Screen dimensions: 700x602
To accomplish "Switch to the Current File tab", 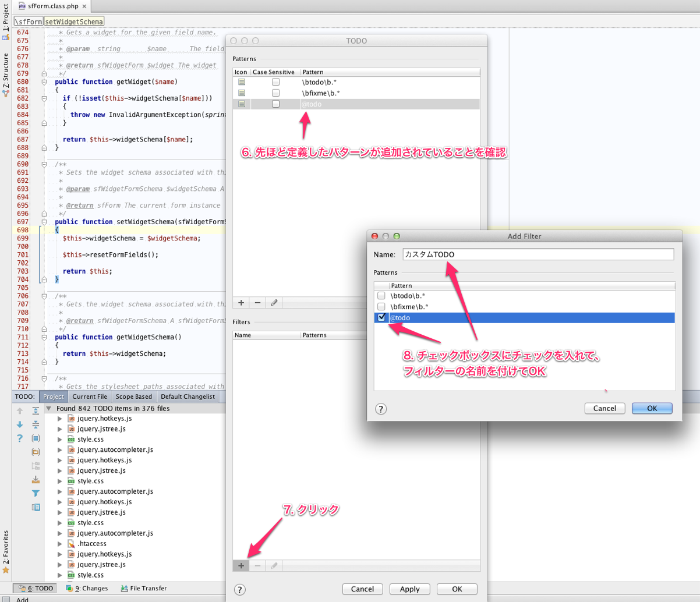I will [89, 396].
